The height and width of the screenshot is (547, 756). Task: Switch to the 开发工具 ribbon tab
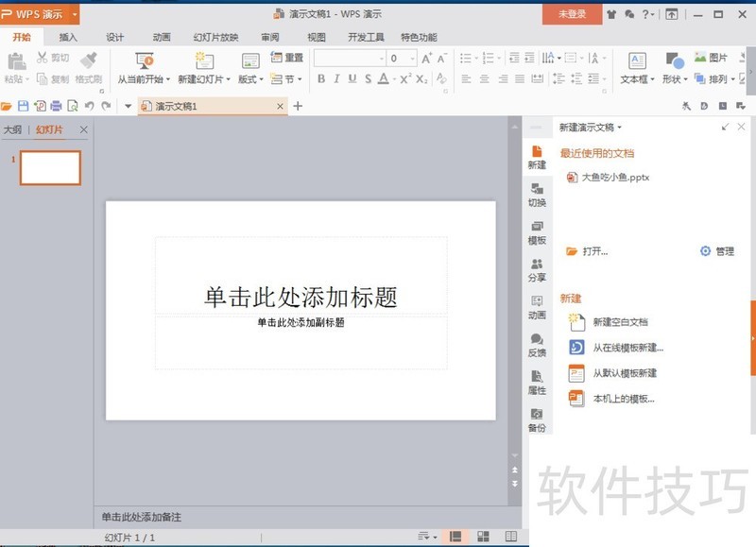(x=366, y=37)
